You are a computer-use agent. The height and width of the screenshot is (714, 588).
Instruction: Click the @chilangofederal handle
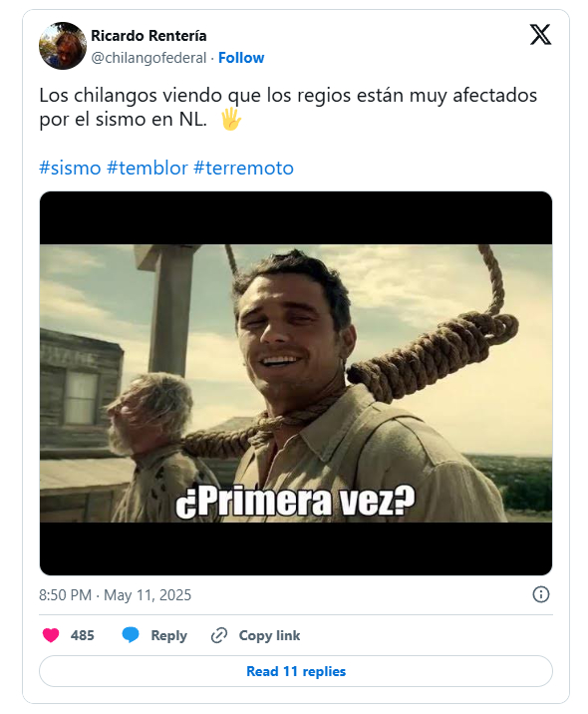tap(148, 58)
